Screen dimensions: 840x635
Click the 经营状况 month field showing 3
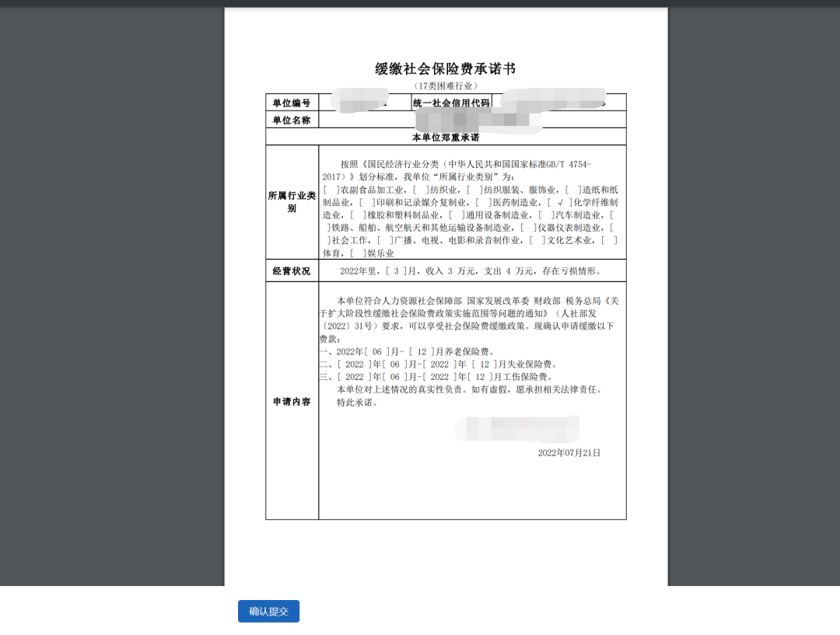click(397, 270)
